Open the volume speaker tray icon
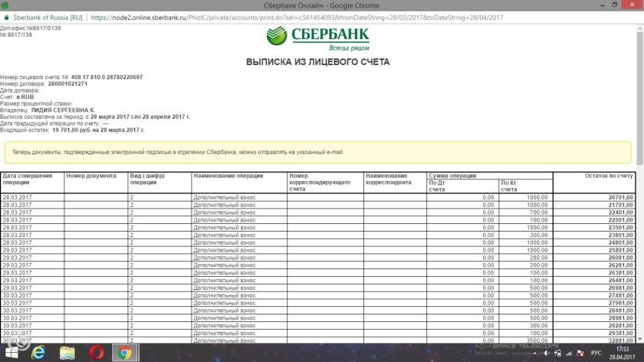 coord(546,353)
